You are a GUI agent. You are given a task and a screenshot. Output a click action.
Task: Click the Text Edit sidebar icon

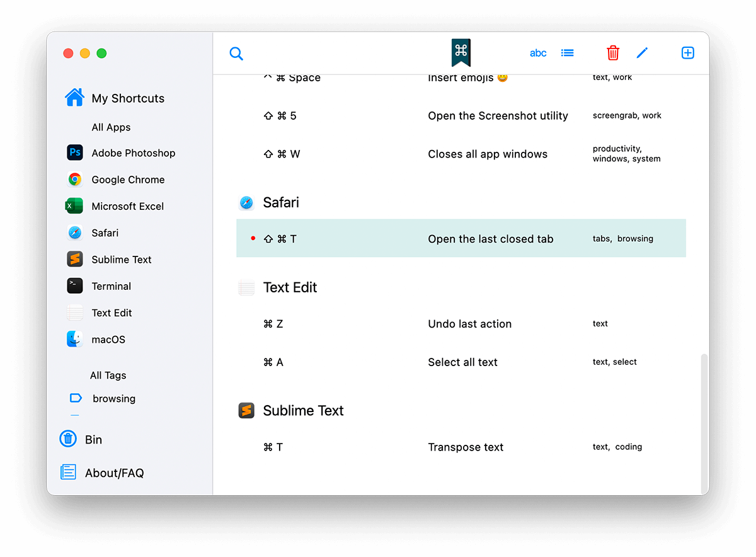coord(75,313)
